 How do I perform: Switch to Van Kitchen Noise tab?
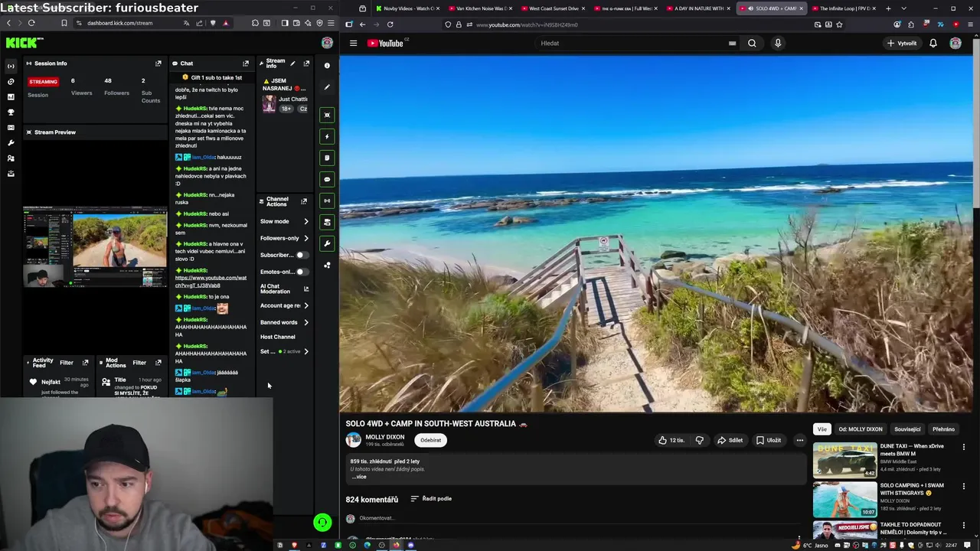480,8
